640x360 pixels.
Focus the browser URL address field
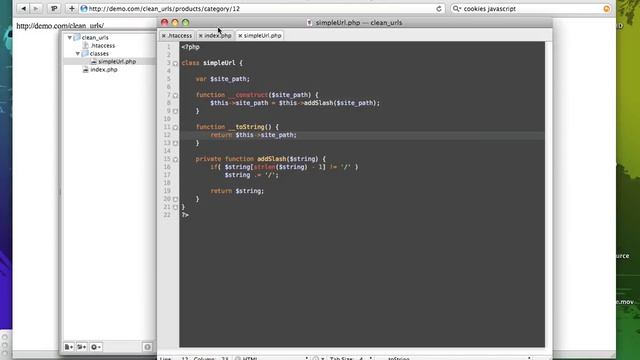pyautogui.click(x=261, y=9)
